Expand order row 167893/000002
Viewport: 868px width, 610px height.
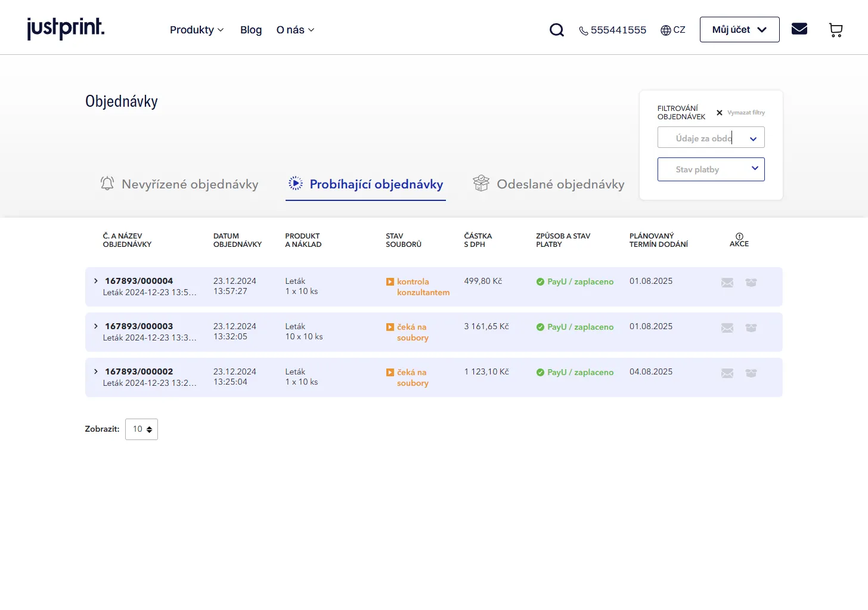pyautogui.click(x=96, y=371)
